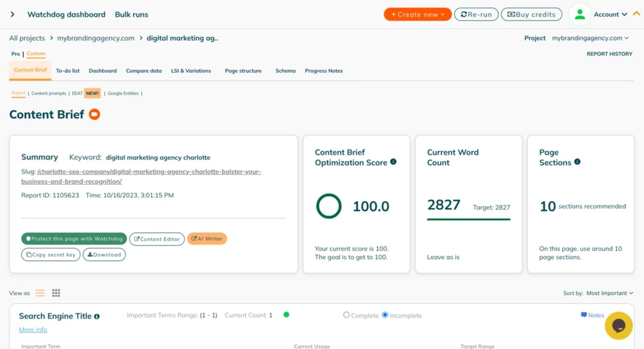The width and height of the screenshot is (644, 349).
Task: Click the orange video icon beside Content Brief
Action: [x=95, y=114]
